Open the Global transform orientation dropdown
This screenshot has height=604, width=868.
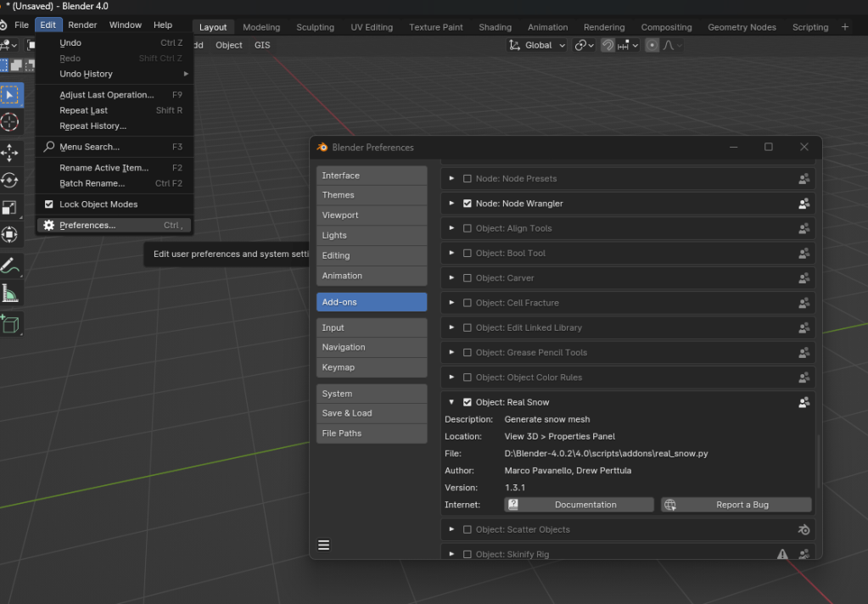click(x=538, y=45)
